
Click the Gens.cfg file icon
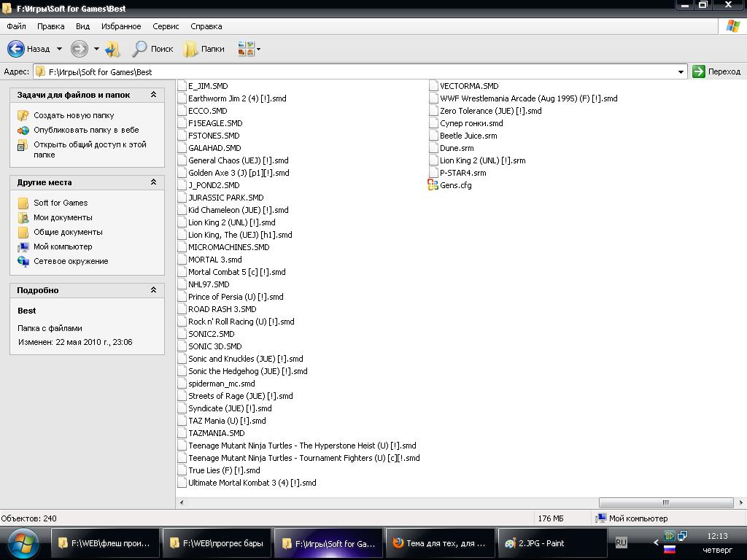(x=433, y=185)
